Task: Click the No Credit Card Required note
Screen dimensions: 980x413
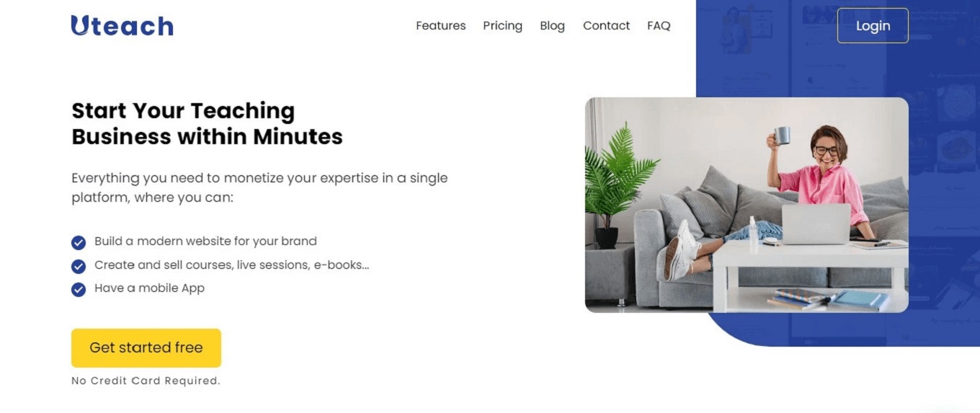Action: point(146,381)
